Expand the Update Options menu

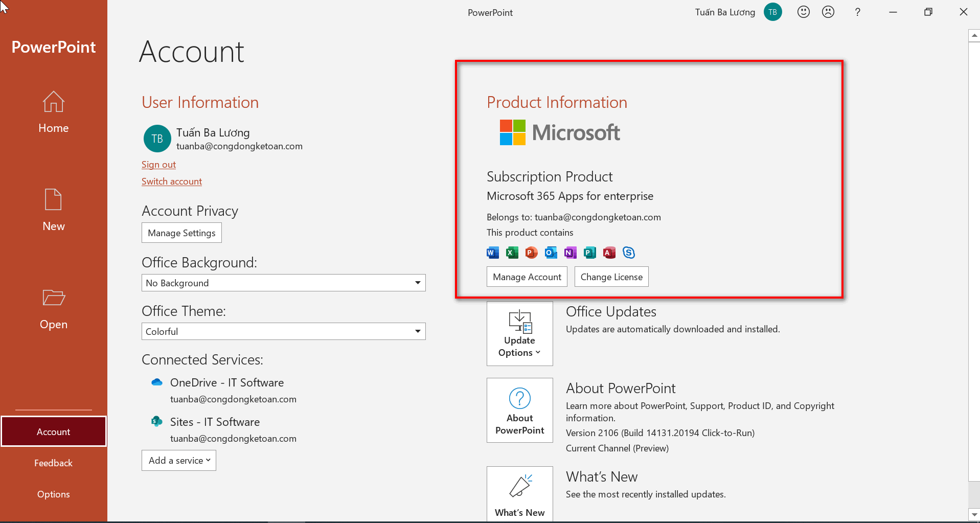(x=520, y=333)
